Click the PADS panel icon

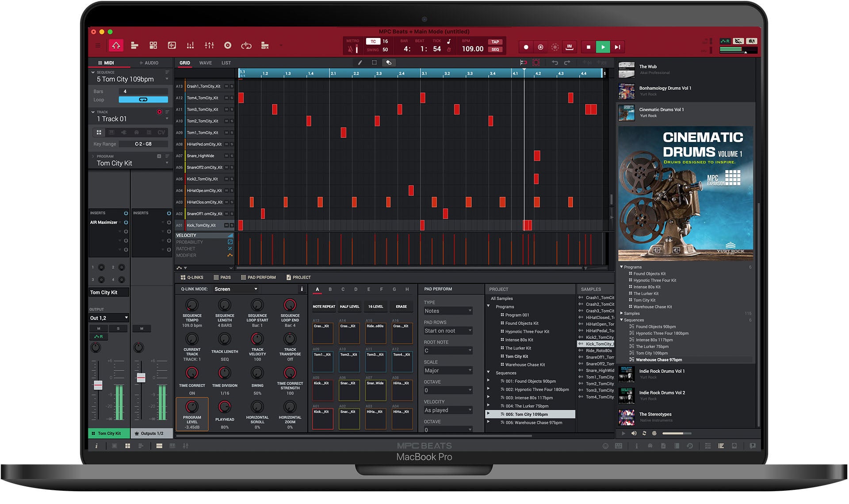click(x=214, y=277)
